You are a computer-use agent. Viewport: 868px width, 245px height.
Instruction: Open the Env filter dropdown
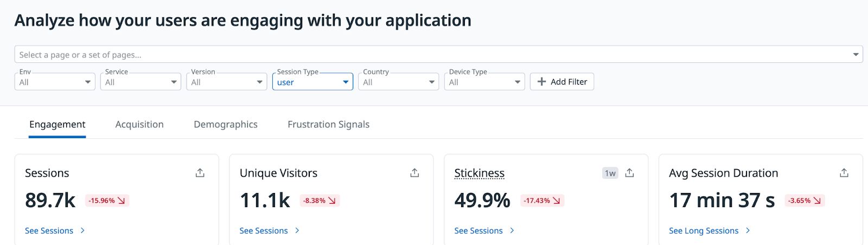(x=55, y=82)
